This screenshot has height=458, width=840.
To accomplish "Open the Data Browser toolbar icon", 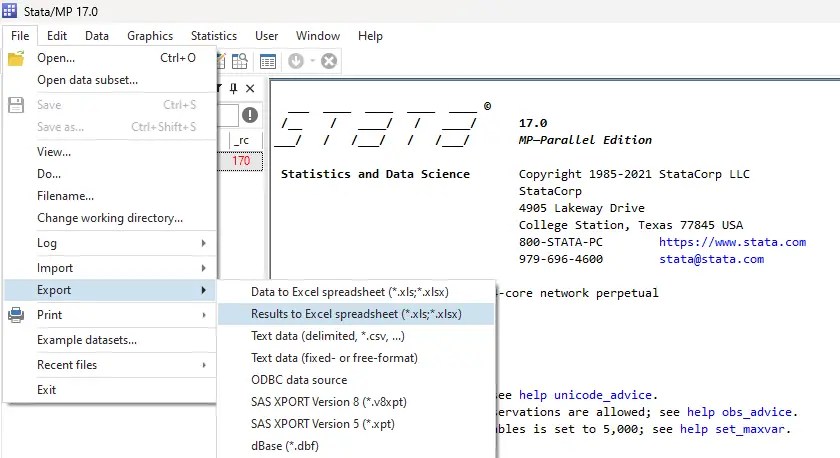I will click(240, 61).
